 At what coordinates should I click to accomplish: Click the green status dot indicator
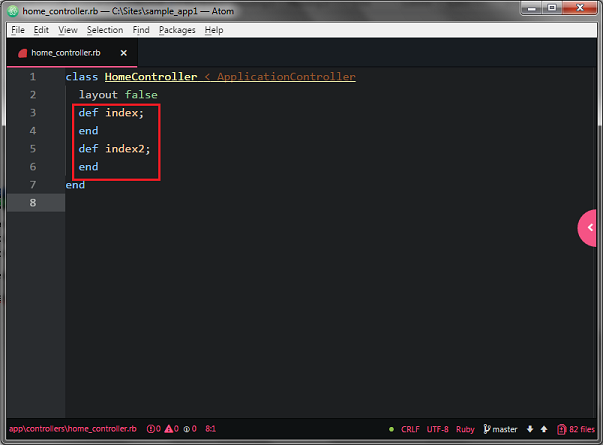pyautogui.click(x=391, y=429)
